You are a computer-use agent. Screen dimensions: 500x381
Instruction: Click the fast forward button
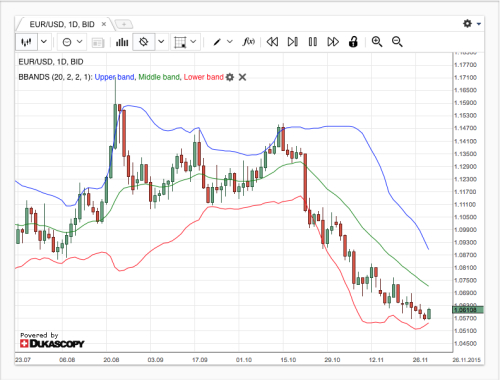tap(333, 42)
